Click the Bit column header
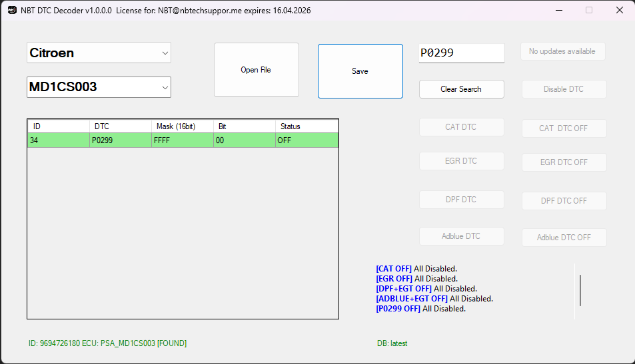This screenshot has width=635, height=364. 245,126
